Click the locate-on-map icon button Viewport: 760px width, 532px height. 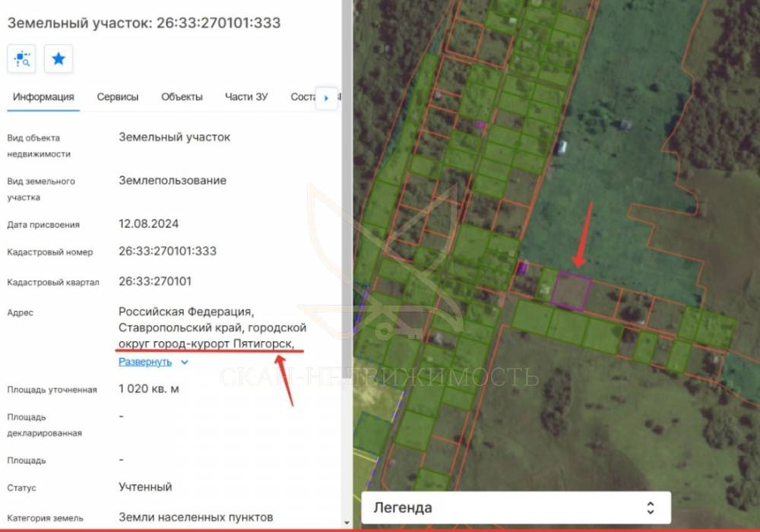[x=21, y=59]
